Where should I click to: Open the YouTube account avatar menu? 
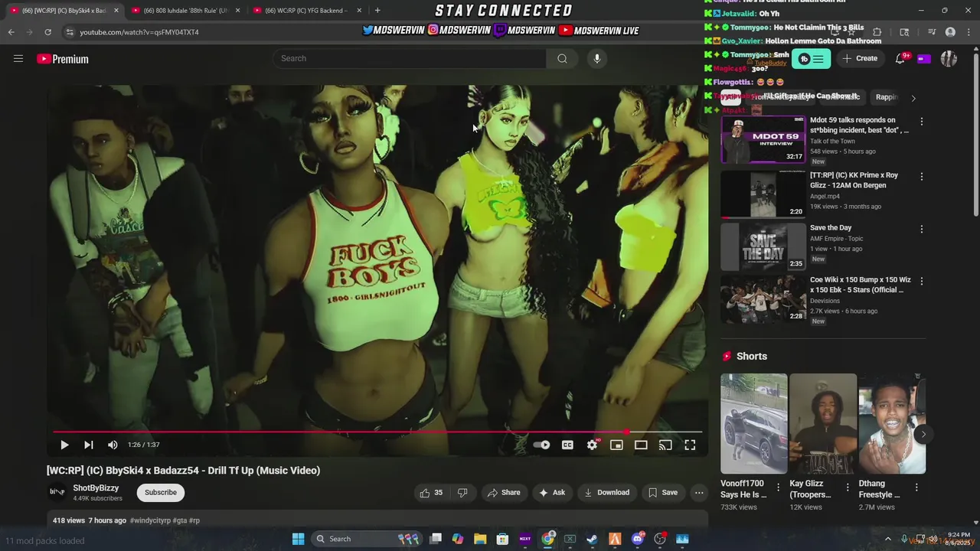949,59
